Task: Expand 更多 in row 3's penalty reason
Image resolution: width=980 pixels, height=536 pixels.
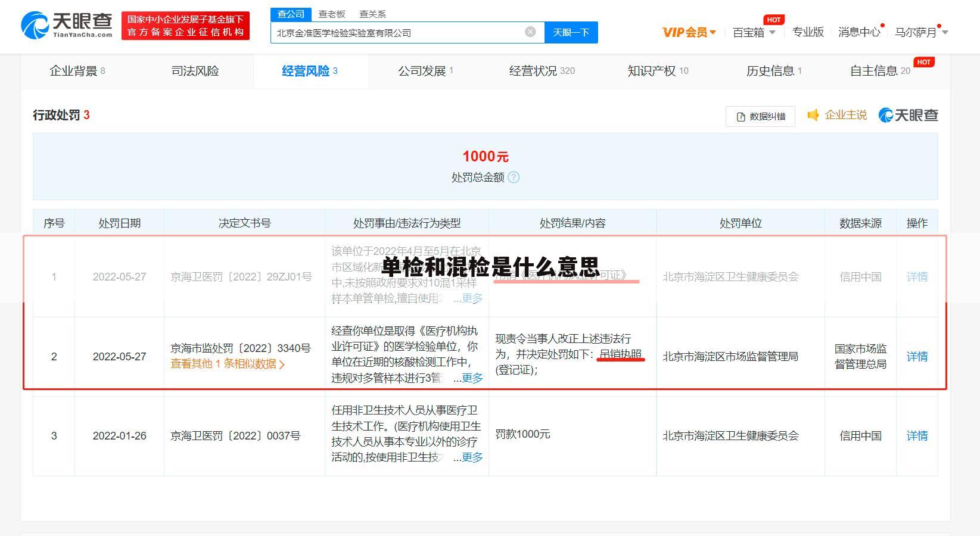Action: point(472,457)
